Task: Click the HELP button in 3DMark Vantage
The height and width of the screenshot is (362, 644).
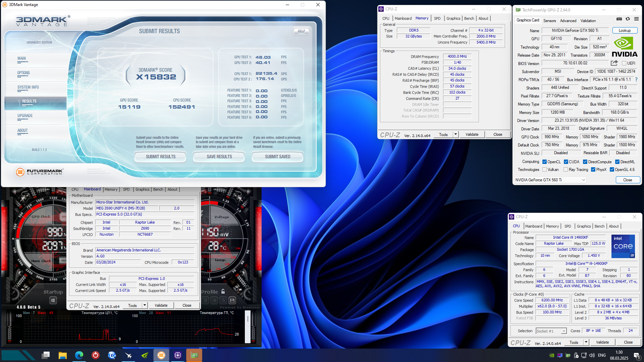Action: click(301, 31)
